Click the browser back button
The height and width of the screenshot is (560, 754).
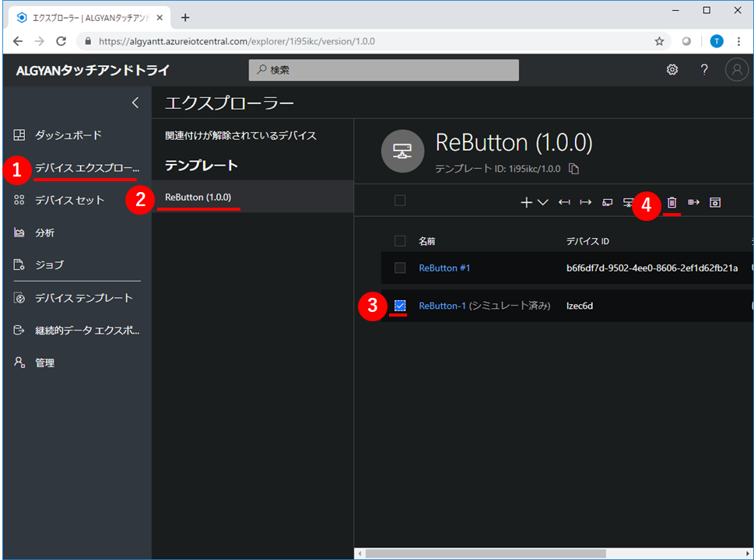click(18, 41)
